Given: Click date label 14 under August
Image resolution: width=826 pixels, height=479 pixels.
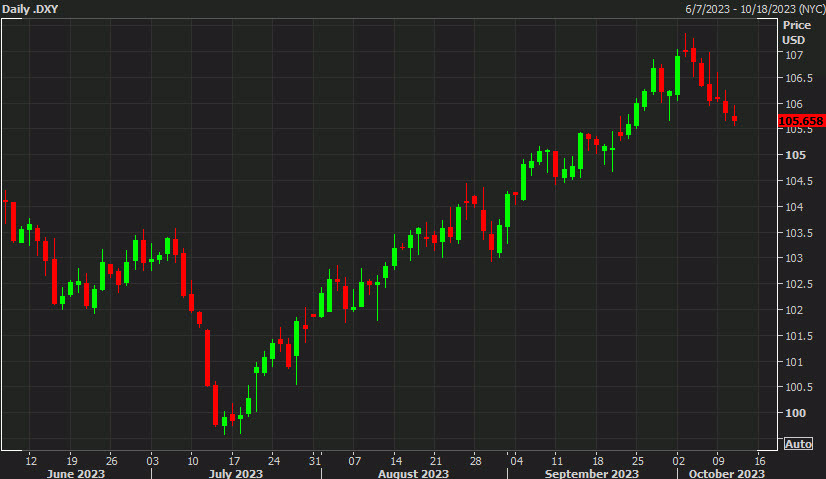Looking at the screenshot, I should (x=396, y=461).
